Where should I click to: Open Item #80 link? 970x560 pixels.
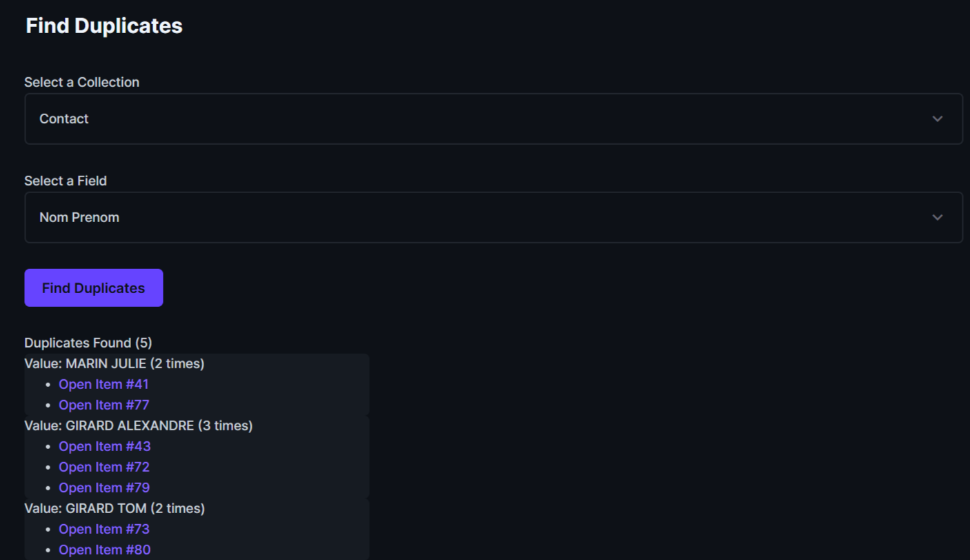(x=104, y=550)
